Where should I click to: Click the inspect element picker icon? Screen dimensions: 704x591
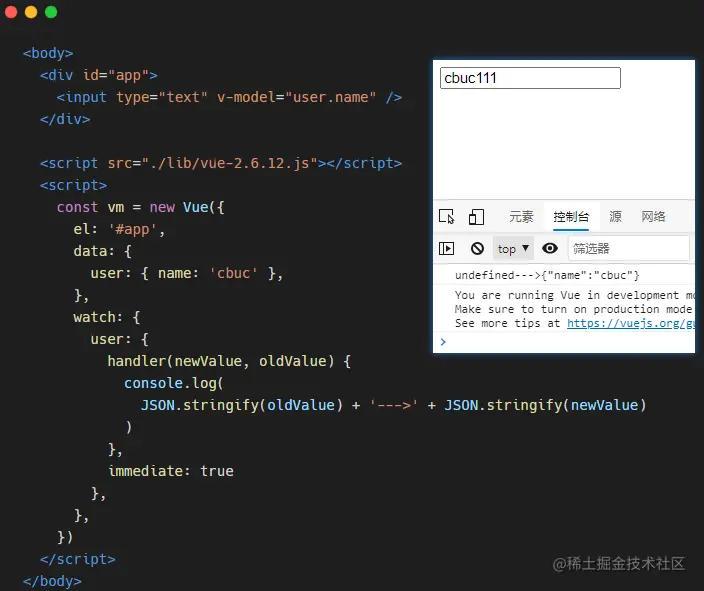click(446, 216)
